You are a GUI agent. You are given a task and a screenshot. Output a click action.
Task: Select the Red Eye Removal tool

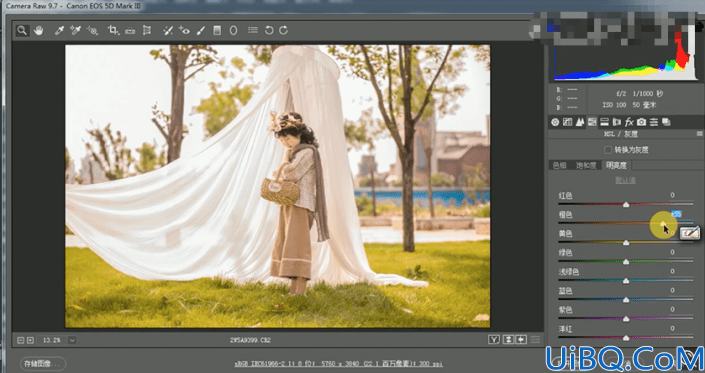[x=184, y=31]
